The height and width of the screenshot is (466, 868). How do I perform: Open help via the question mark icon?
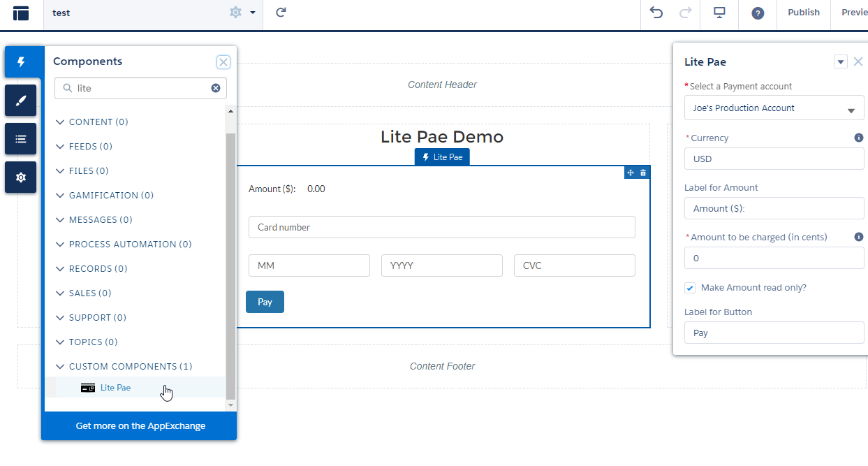[758, 12]
